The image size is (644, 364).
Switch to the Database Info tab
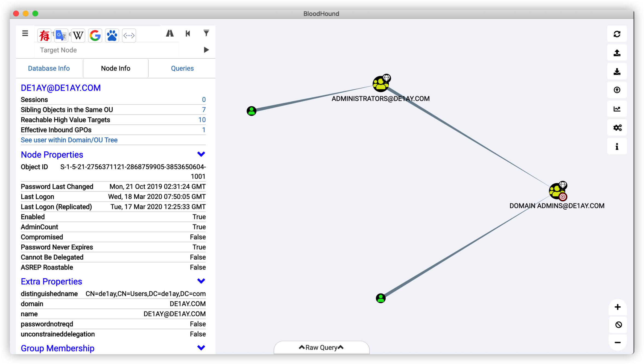(x=49, y=68)
